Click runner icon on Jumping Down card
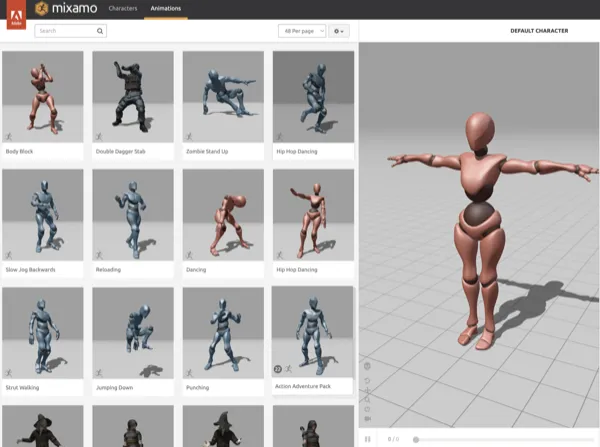 (99, 372)
